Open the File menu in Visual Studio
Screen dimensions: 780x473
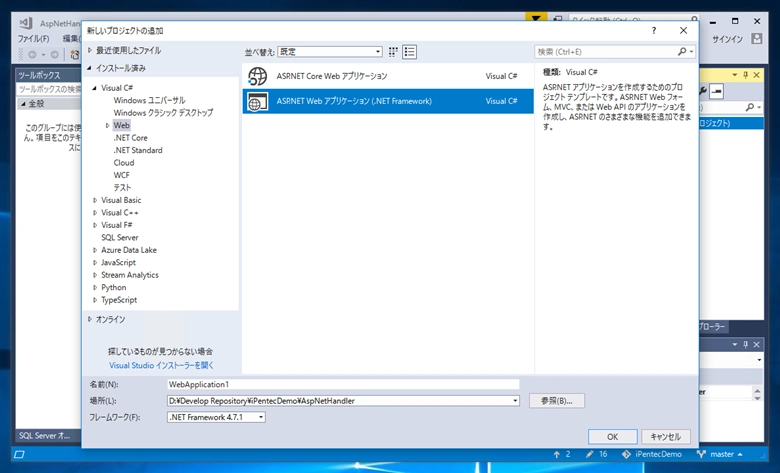click(33, 39)
